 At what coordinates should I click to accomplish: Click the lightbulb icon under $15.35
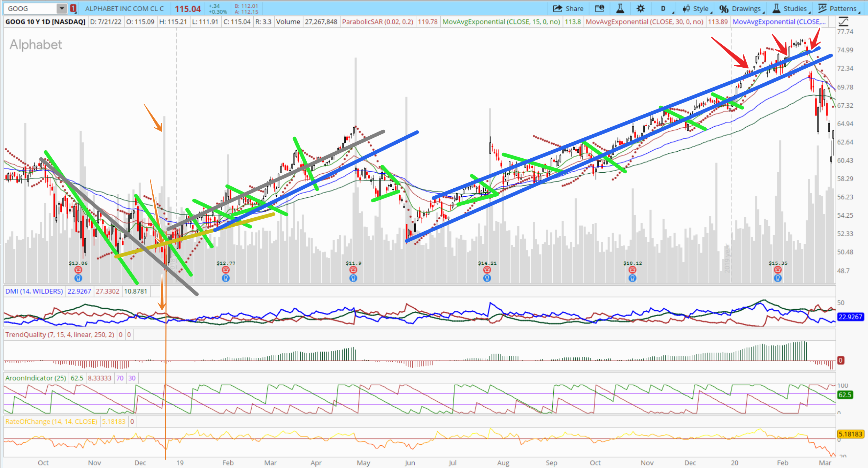tap(778, 278)
